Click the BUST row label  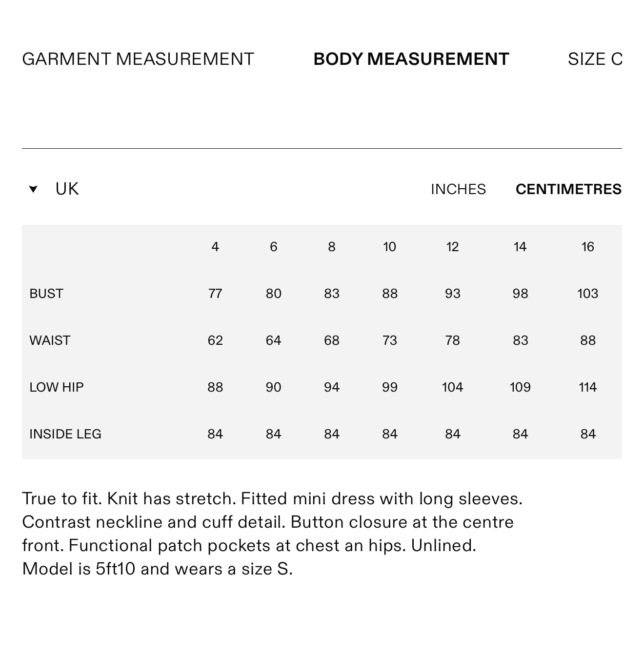click(x=46, y=294)
